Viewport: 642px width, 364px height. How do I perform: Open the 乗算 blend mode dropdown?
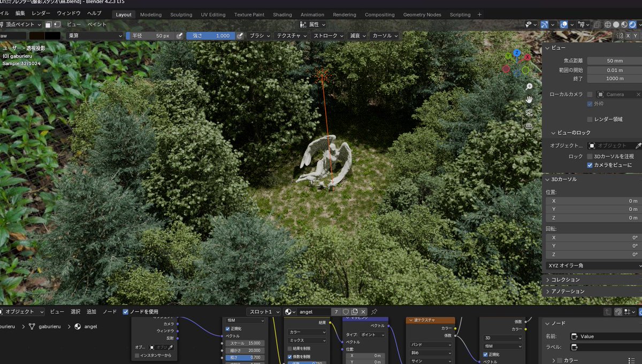click(x=95, y=36)
